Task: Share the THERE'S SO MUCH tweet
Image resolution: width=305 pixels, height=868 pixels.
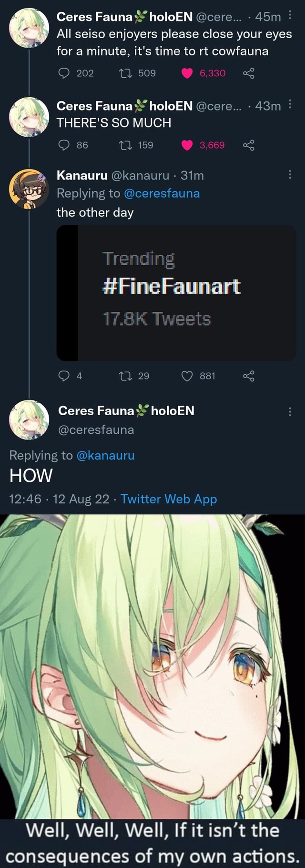Action: [x=249, y=145]
